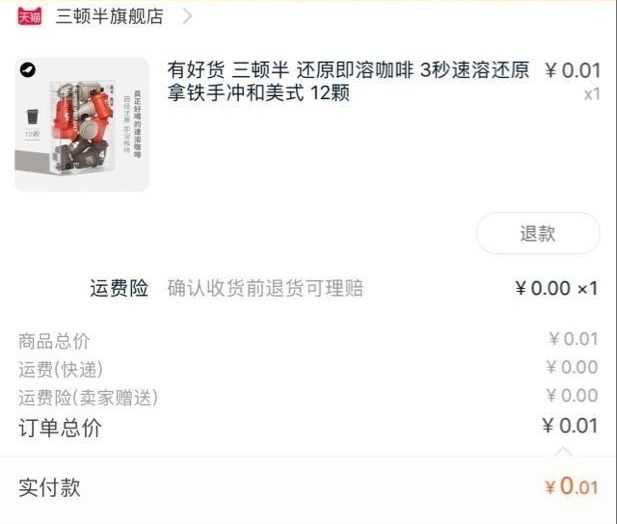Tap the product unit price ¥0.01
617x524 pixels.
click(573, 71)
